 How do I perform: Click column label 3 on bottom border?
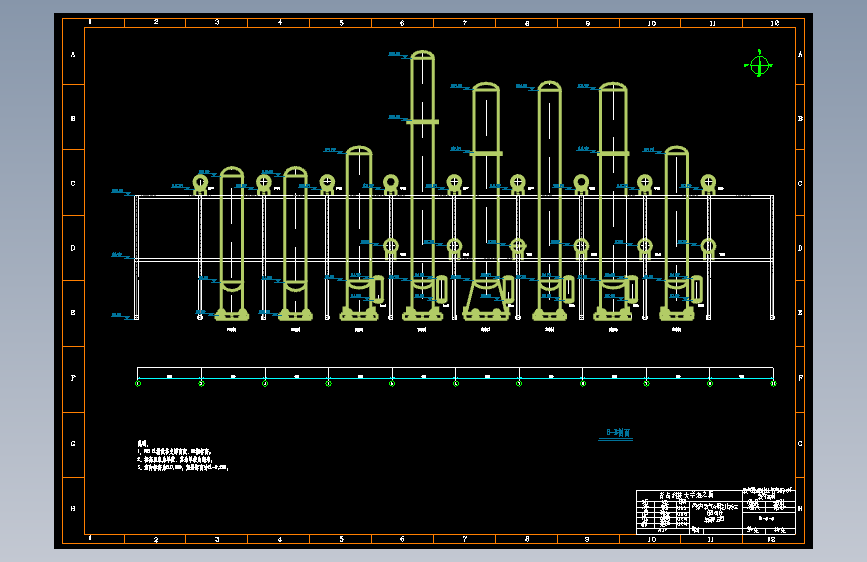pyautogui.click(x=217, y=539)
